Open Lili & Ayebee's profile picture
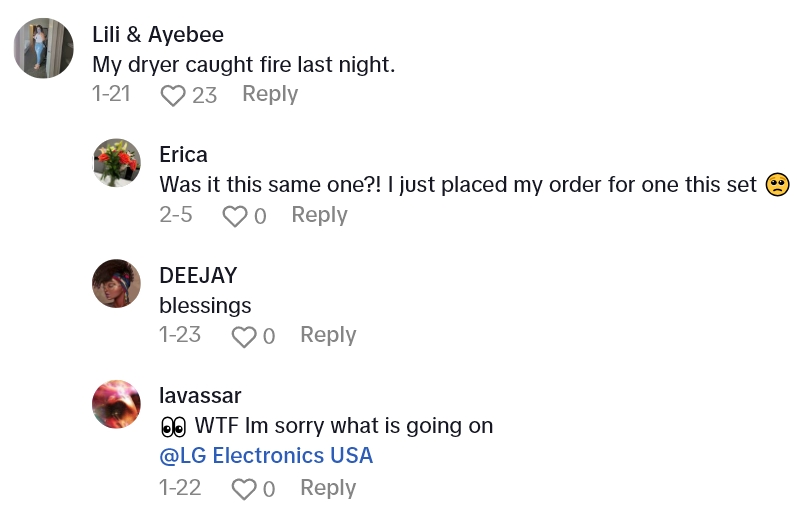The height and width of the screenshot is (516, 797). (x=44, y=48)
